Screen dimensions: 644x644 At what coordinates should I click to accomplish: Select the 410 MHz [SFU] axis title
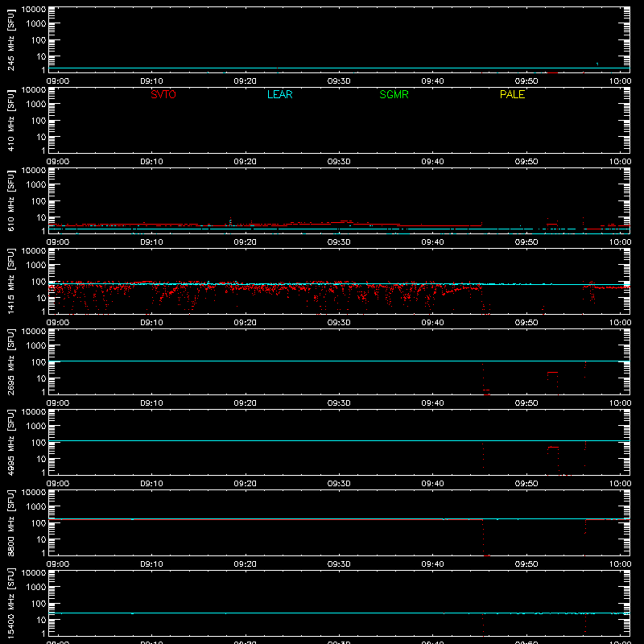(11, 120)
